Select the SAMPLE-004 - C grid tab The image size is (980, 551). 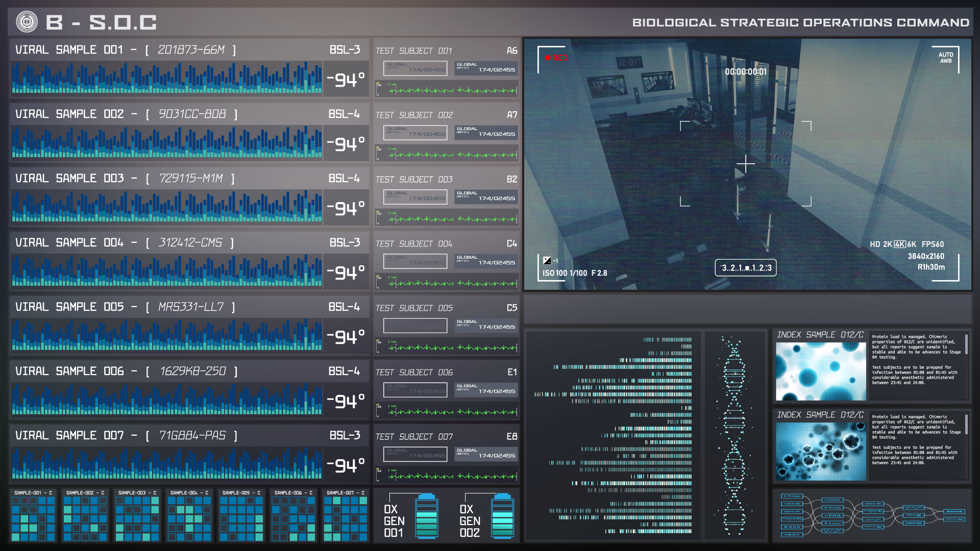(x=189, y=493)
